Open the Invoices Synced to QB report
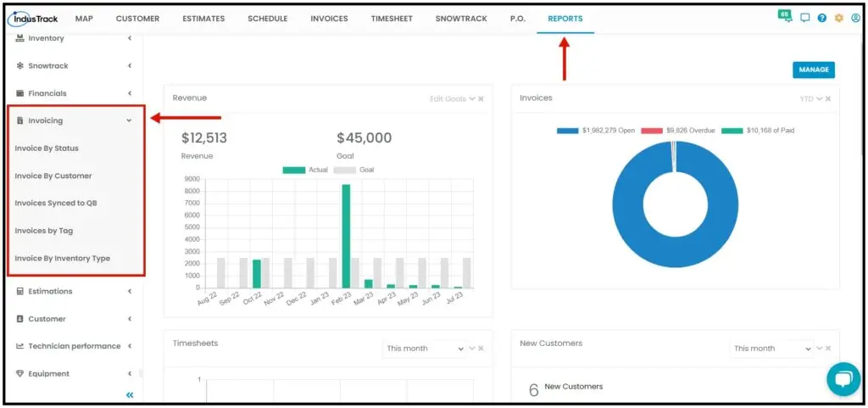This screenshot has width=868, height=408. pyautogui.click(x=56, y=204)
